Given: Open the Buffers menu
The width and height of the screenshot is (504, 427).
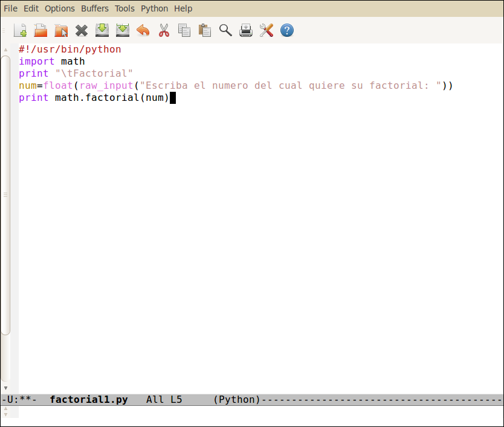Looking at the screenshot, I should [x=95, y=8].
